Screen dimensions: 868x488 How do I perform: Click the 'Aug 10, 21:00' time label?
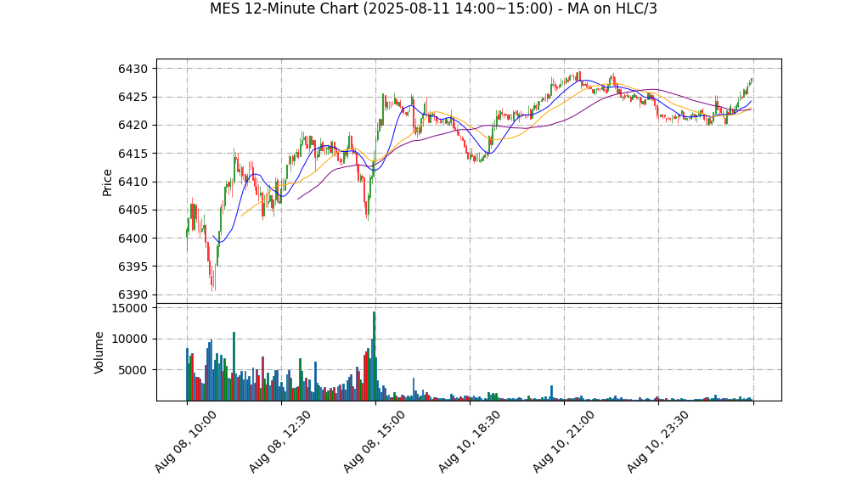[x=563, y=441]
